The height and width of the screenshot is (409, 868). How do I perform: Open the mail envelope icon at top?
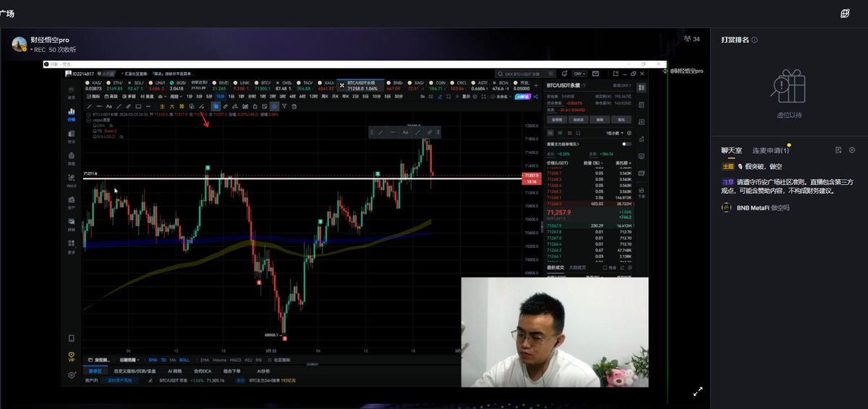pyautogui.click(x=595, y=74)
